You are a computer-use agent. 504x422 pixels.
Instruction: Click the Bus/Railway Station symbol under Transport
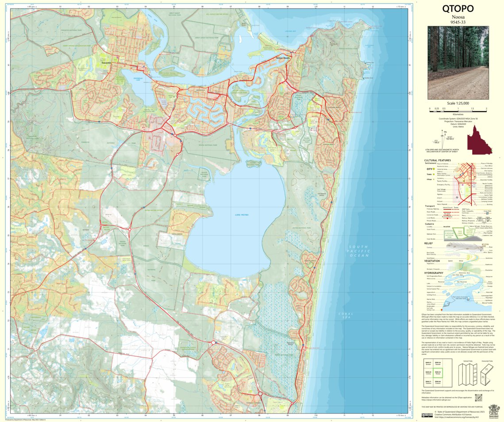pos(447,218)
